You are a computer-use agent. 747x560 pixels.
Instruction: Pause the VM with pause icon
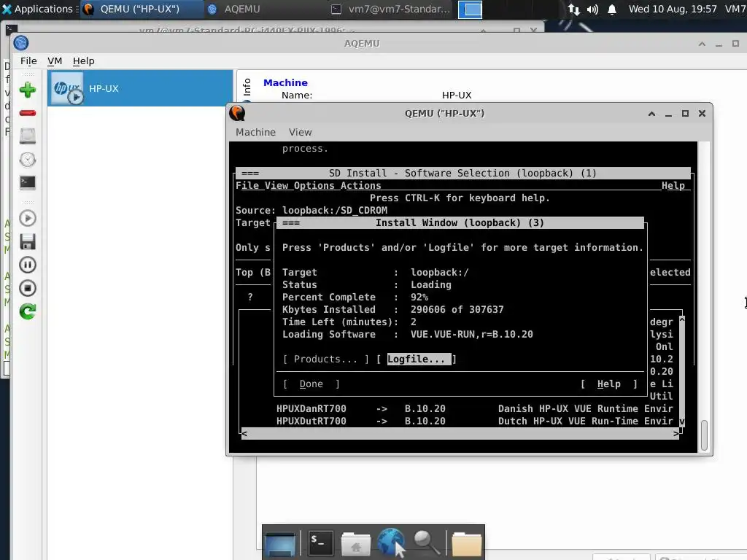coord(28,265)
